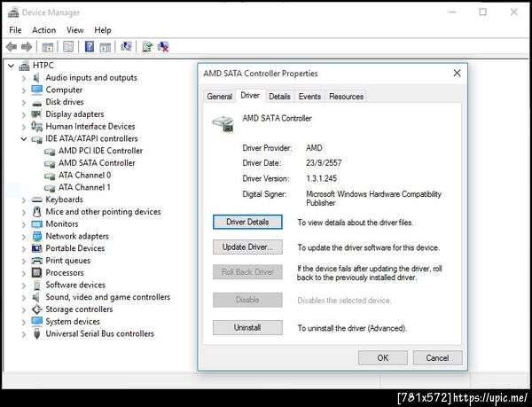
Task: Click the Device Manager title bar icon
Action: pyautogui.click(x=13, y=12)
